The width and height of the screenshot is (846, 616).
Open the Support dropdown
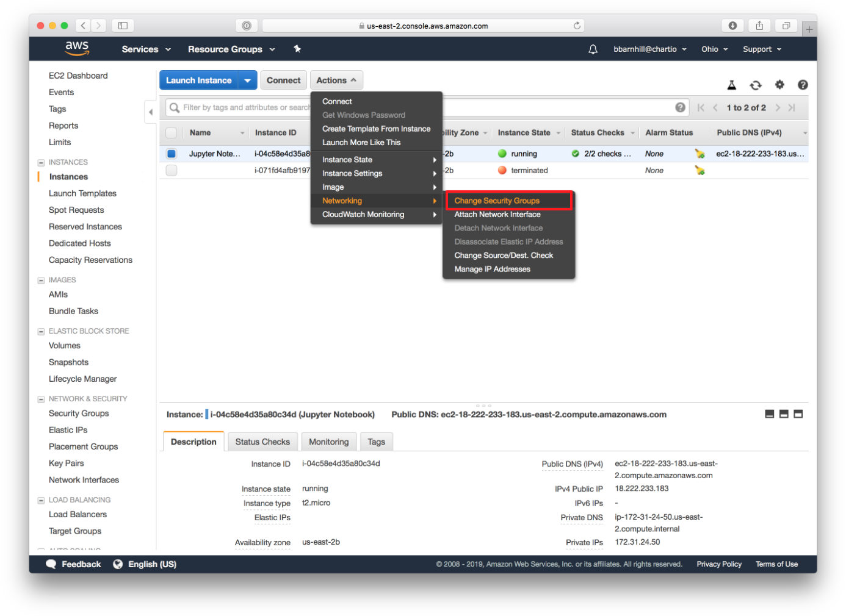click(x=762, y=49)
